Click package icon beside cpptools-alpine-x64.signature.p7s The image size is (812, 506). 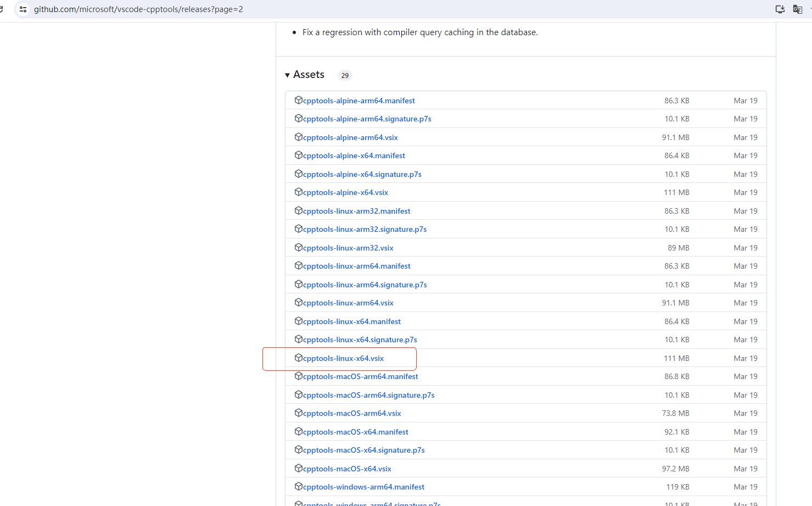coord(299,174)
